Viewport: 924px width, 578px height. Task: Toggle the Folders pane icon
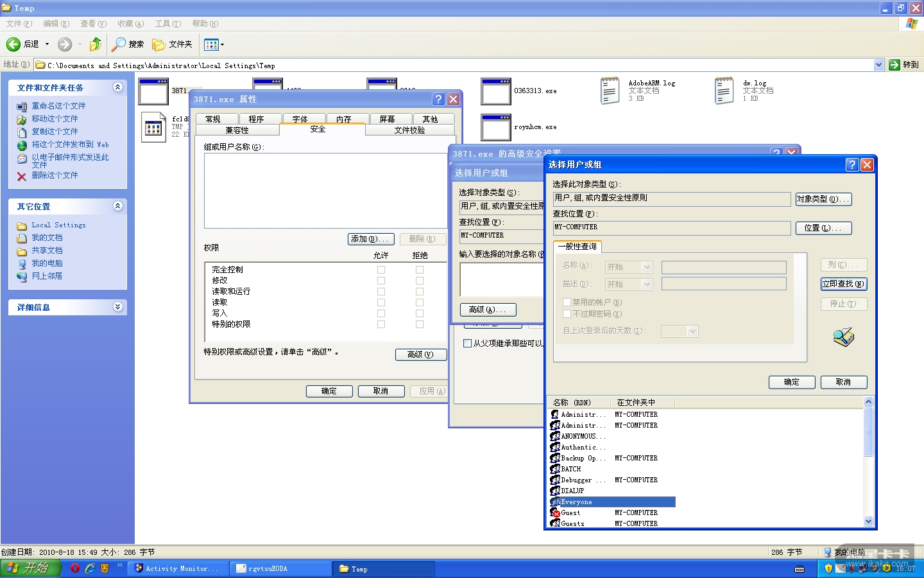158,44
